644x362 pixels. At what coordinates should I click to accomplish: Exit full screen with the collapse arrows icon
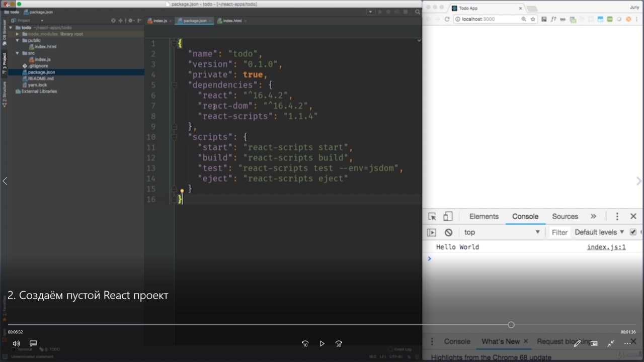(611, 344)
